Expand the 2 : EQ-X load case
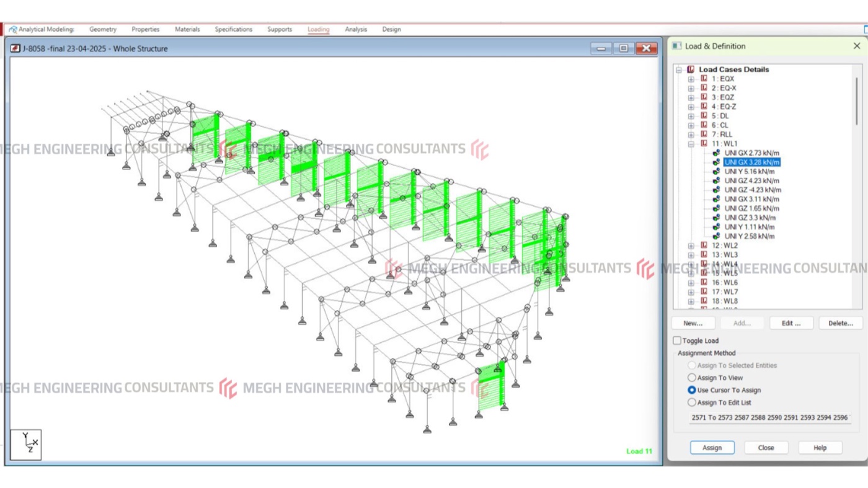The image size is (868, 488). pos(691,89)
